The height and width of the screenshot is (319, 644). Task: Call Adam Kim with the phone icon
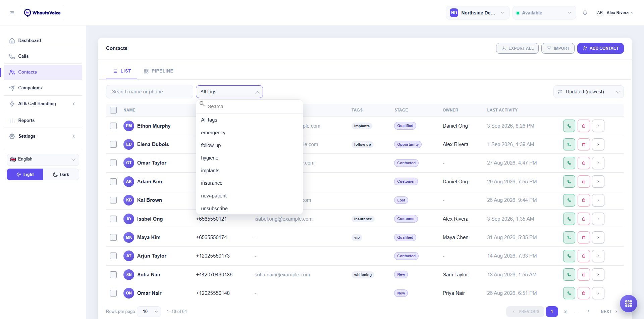click(x=569, y=182)
